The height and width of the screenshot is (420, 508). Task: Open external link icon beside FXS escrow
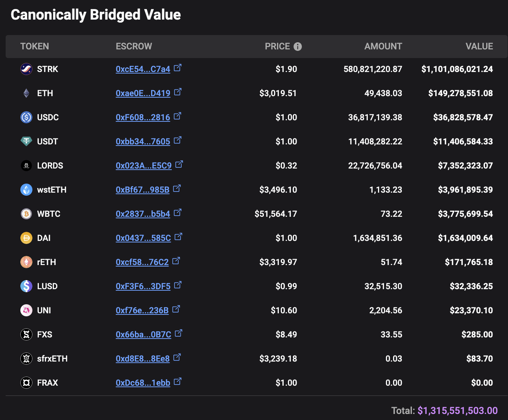click(x=179, y=333)
